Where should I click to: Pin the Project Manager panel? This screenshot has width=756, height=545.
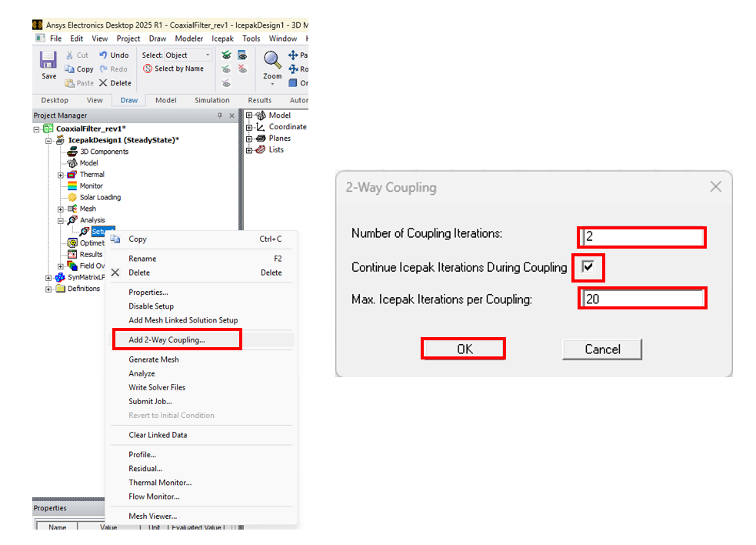pyautogui.click(x=220, y=115)
